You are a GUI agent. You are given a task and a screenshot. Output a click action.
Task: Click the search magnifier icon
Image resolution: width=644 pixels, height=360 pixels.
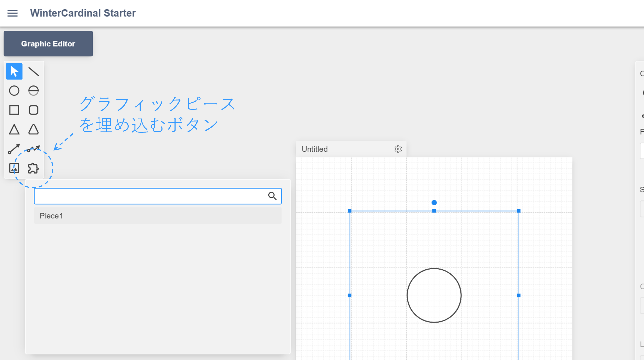[x=273, y=196]
